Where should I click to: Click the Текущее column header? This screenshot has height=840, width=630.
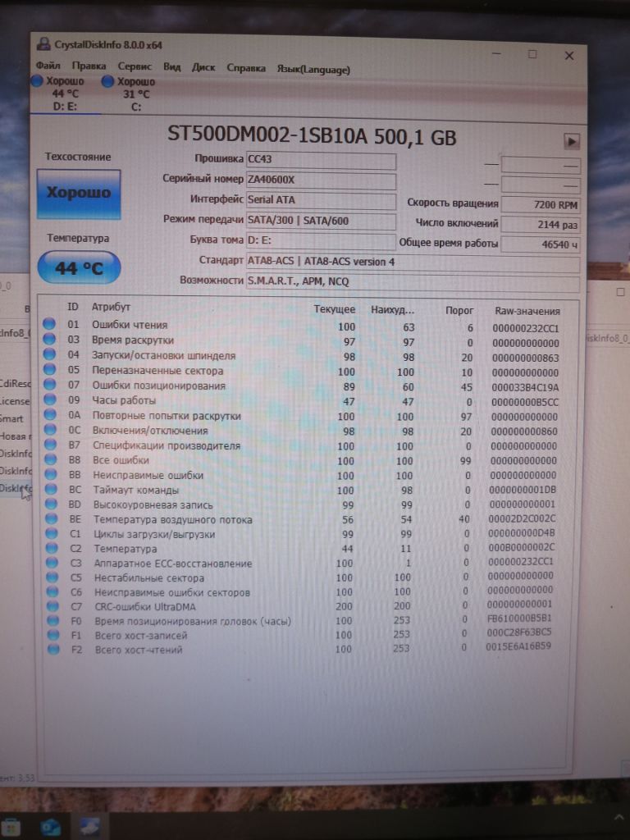pyautogui.click(x=335, y=309)
